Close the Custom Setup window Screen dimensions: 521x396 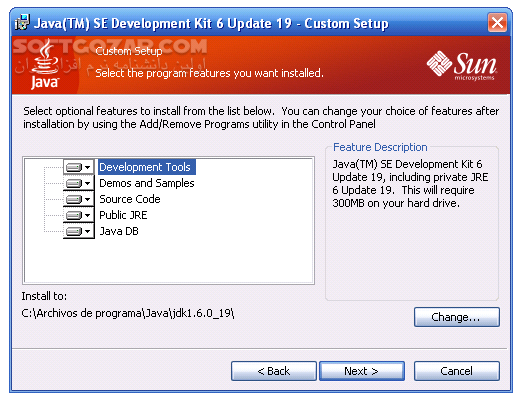(497, 23)
